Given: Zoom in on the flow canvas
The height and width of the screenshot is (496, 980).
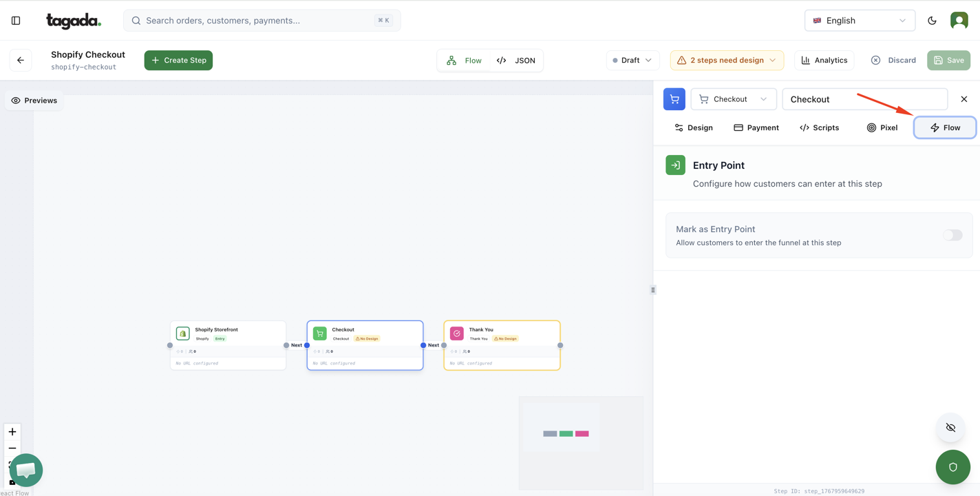Looking at the screenshot, I should tap(12, 432).
